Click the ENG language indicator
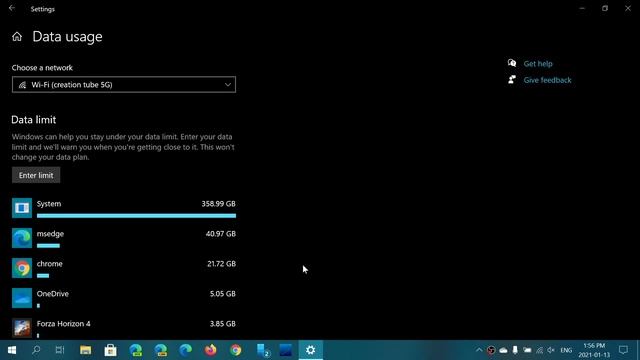640x360 pixels. point(566,350)
